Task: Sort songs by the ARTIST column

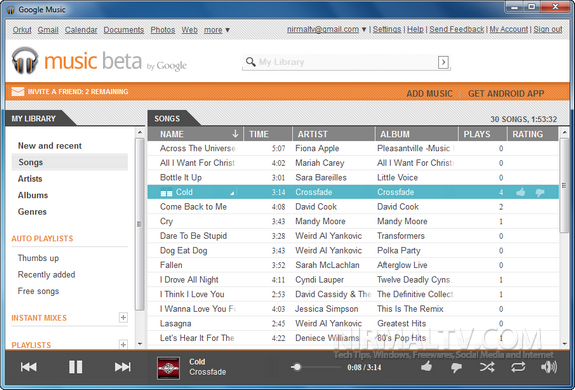Action: (334, 134)
